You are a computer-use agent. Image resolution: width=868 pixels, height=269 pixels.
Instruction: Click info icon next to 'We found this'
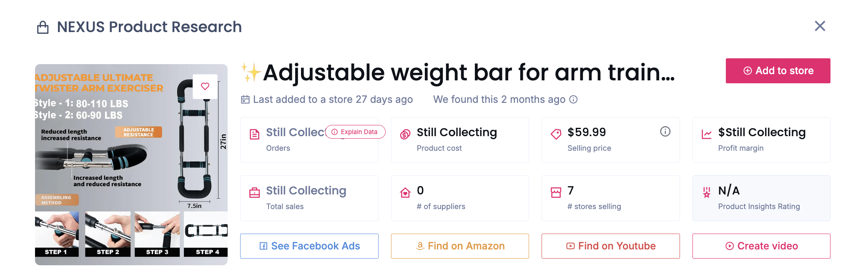click(574, 100)
